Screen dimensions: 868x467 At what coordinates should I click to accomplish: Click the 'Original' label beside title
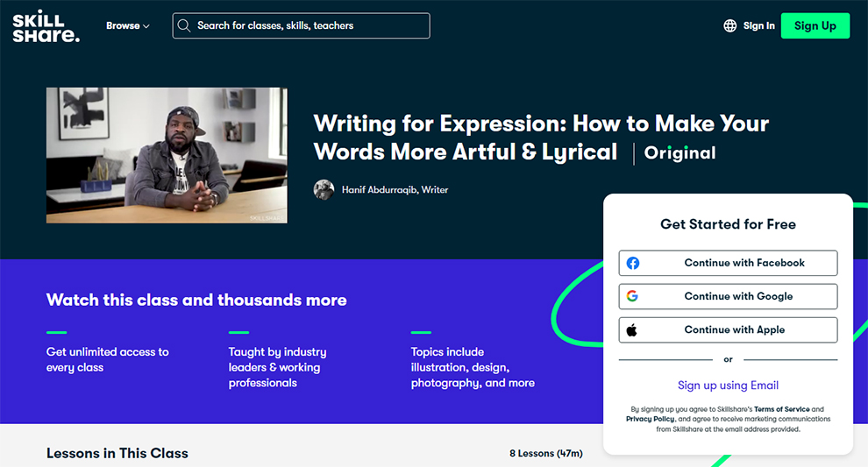coord(679,153)
